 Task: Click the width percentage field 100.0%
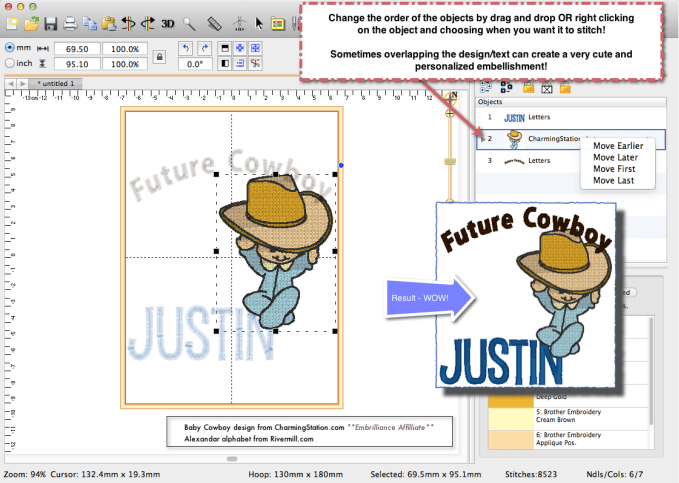125,49
